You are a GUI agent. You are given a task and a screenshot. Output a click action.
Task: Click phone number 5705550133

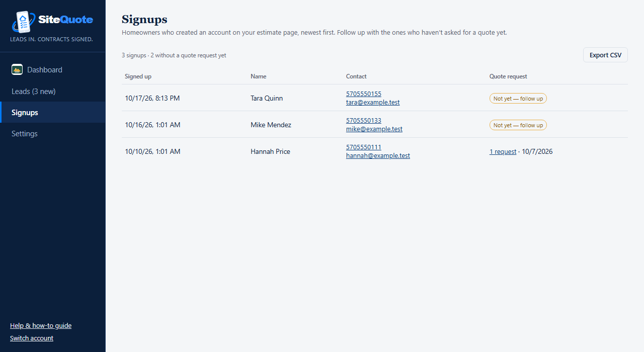tap(364, 121)
